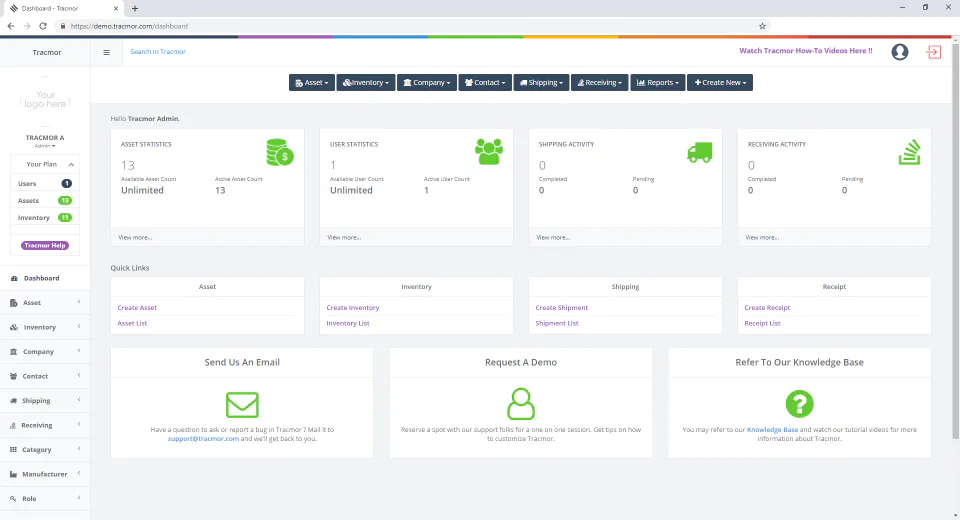
Task: Click the green email envelope icon
Action: pyautogui.click(x=242, y=405)
